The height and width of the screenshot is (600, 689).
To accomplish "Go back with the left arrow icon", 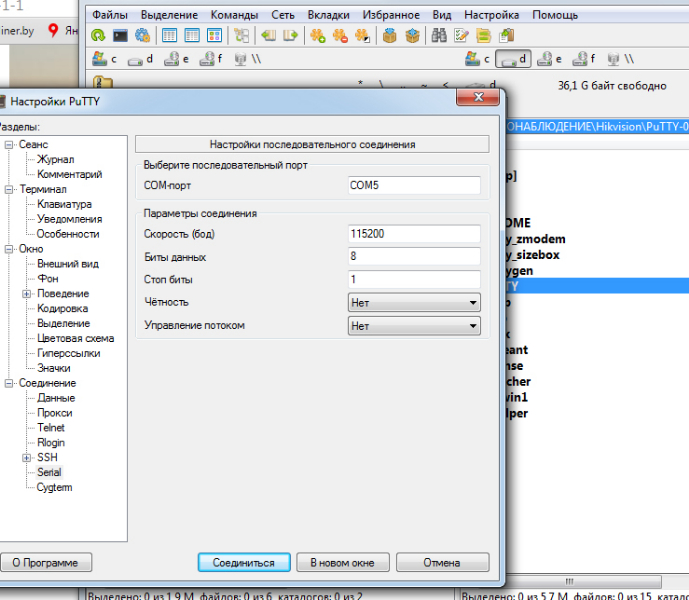I will pos(268,35).
